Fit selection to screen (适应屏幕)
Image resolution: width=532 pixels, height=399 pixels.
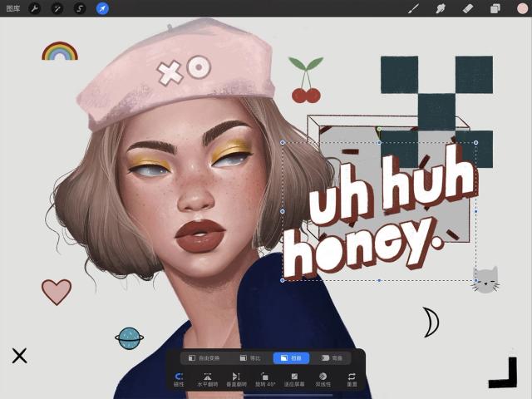[294, 380]
